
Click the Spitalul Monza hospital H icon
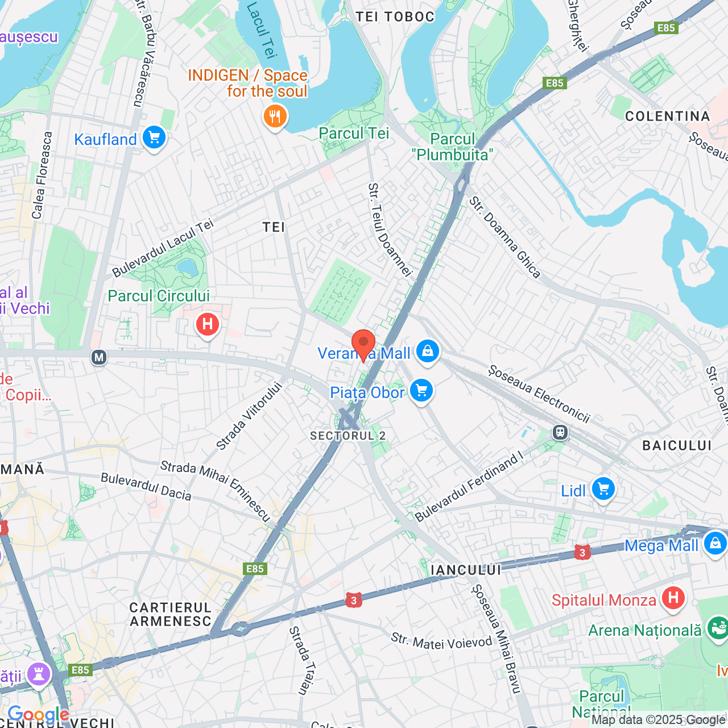click(x=673, y=598)
